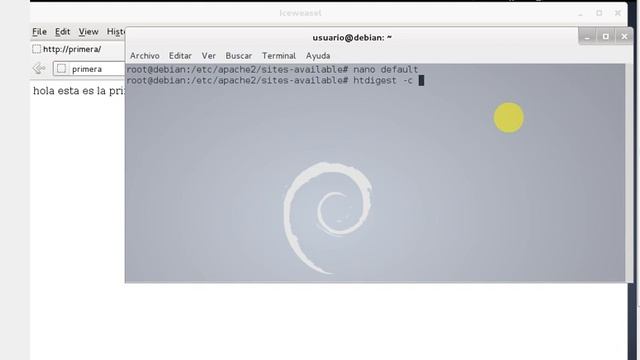Open the Ver menu in terminal
The height and width of the screenshot is (360, 640).
tap(208, 56)
